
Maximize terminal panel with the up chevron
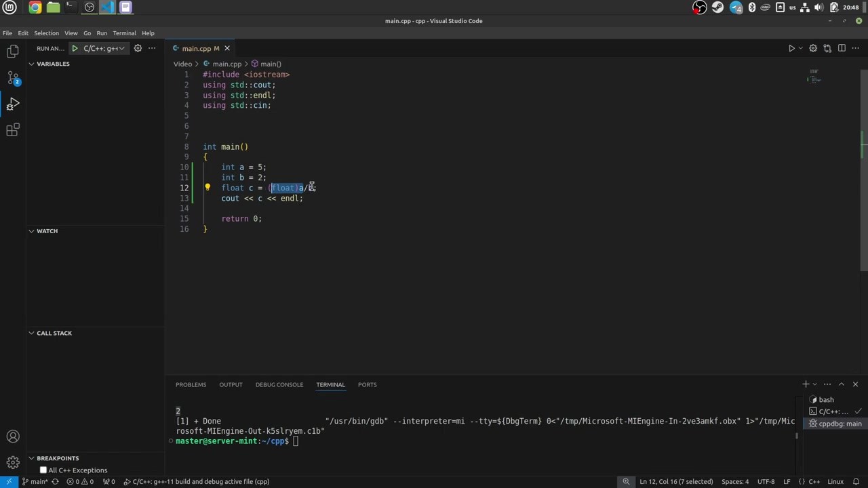pos(841,384)
